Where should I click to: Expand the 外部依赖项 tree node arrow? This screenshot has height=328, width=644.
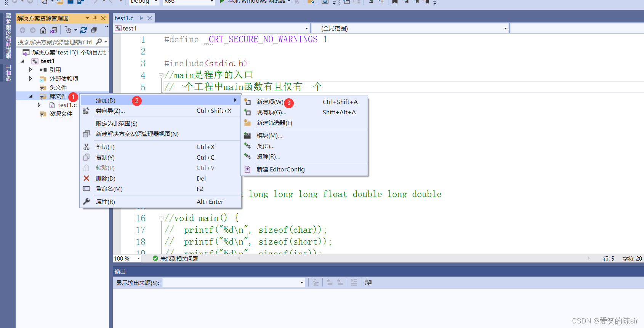pyautogui.click(x=30, y=78)
